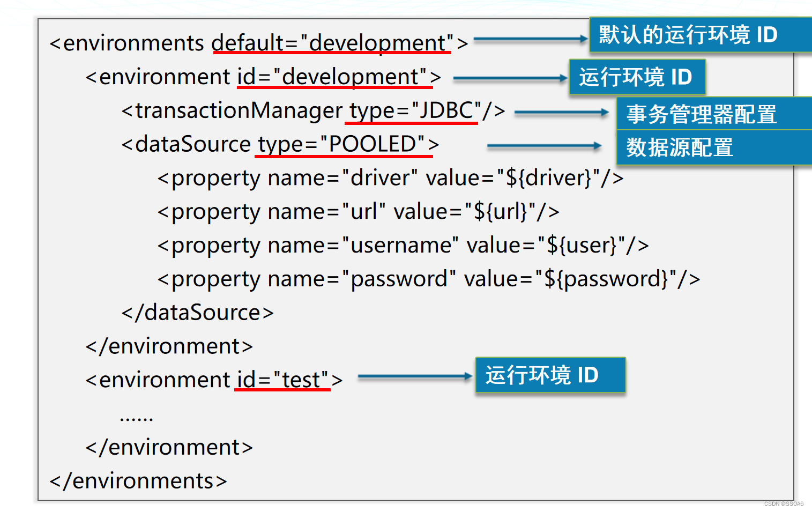Image resolution: width=812 pixels, height=511 pixels.
Task: Click the '......' ellipsis line
Action: 137,418
